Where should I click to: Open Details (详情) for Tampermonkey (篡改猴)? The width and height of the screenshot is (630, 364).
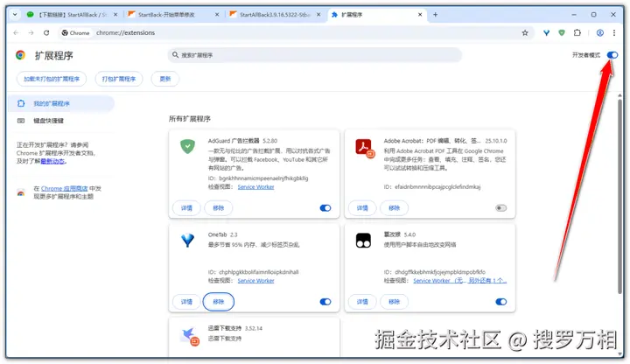pyautogui.click(x=362, y=302)
